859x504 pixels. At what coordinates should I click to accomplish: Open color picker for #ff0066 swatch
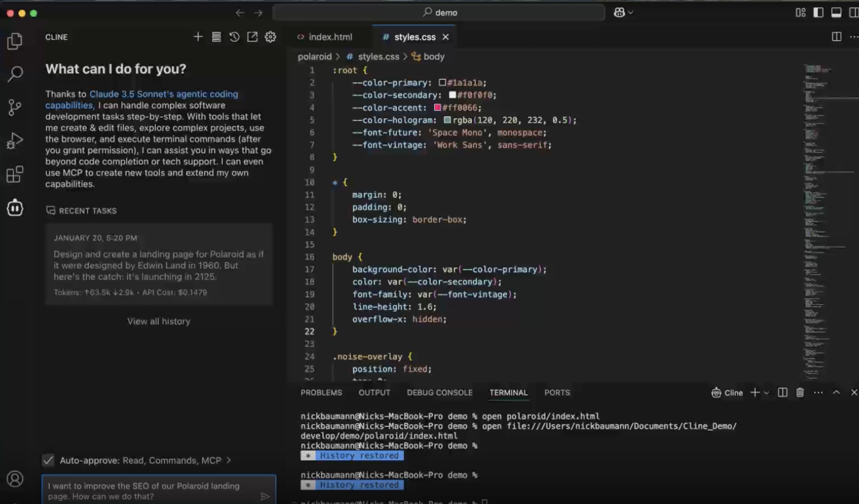[x=437, y=107]
